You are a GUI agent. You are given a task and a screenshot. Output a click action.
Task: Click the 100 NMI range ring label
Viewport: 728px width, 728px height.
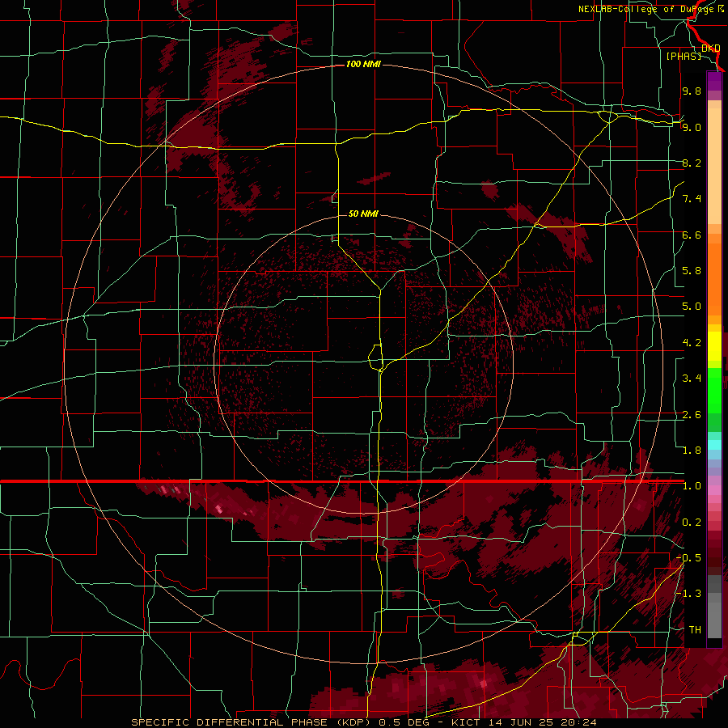click(x=363, y=64)
